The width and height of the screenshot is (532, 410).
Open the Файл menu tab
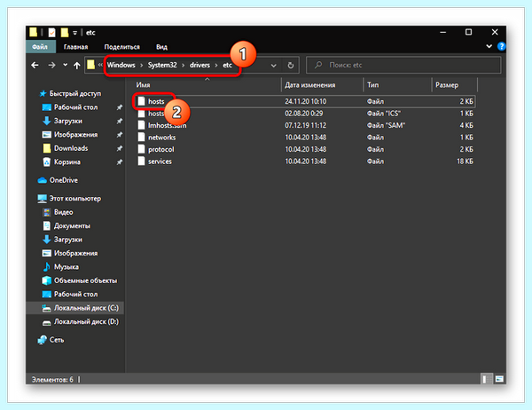click(40, 47)
